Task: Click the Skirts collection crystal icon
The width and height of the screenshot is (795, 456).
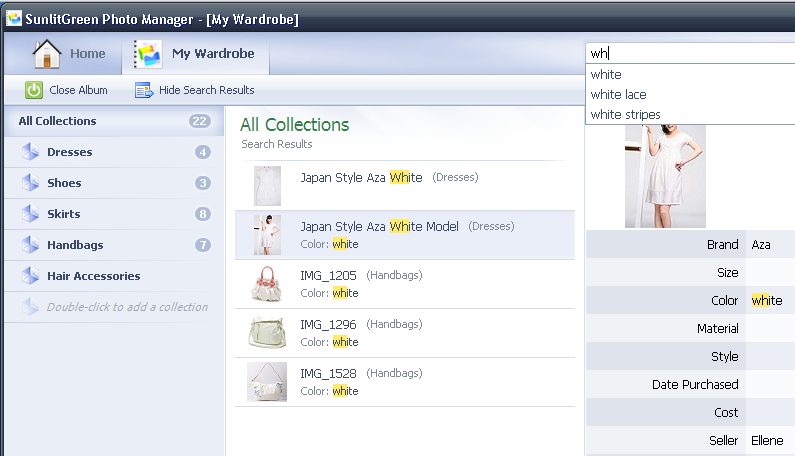Action: 30,214
